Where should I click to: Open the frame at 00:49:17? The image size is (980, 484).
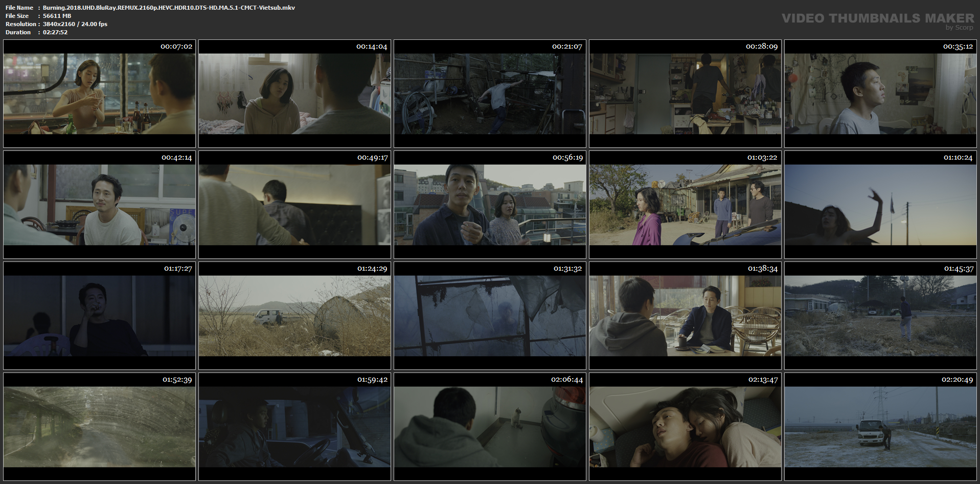(x=294, y=205)
